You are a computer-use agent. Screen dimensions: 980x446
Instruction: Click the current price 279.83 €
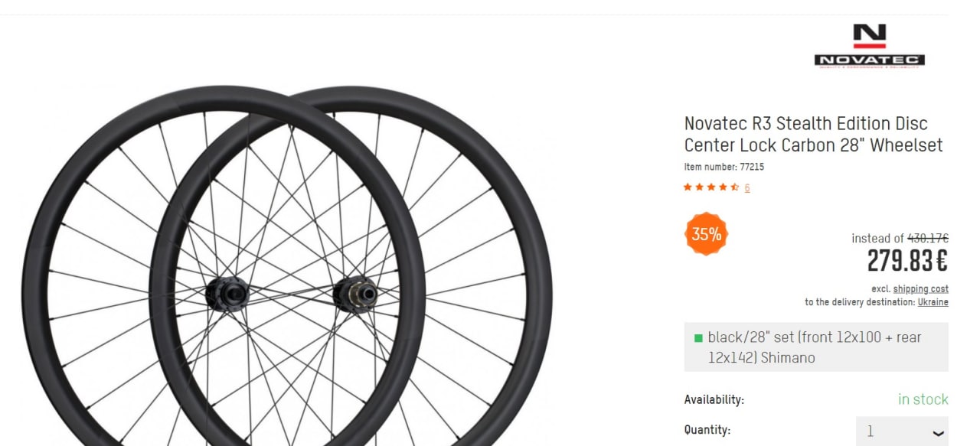pyautogui.click(x=907, y=262)
